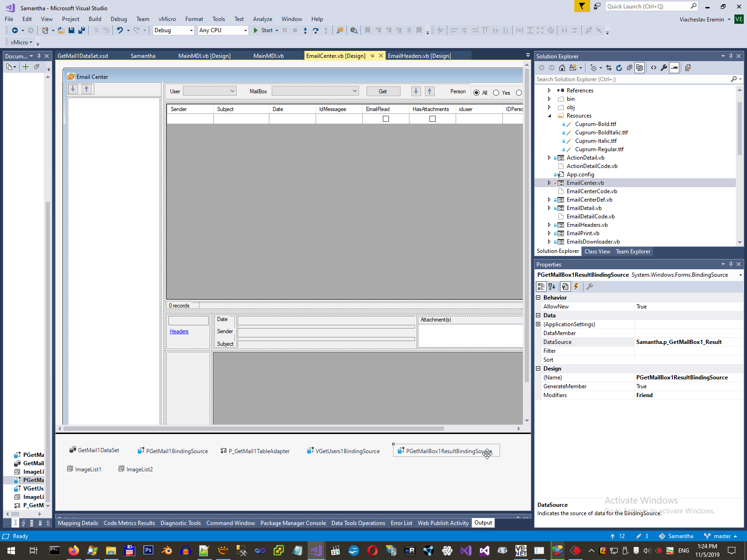Sort Properties alphabetically
This screenshot has width=747, height=560.
click(552, 287)
